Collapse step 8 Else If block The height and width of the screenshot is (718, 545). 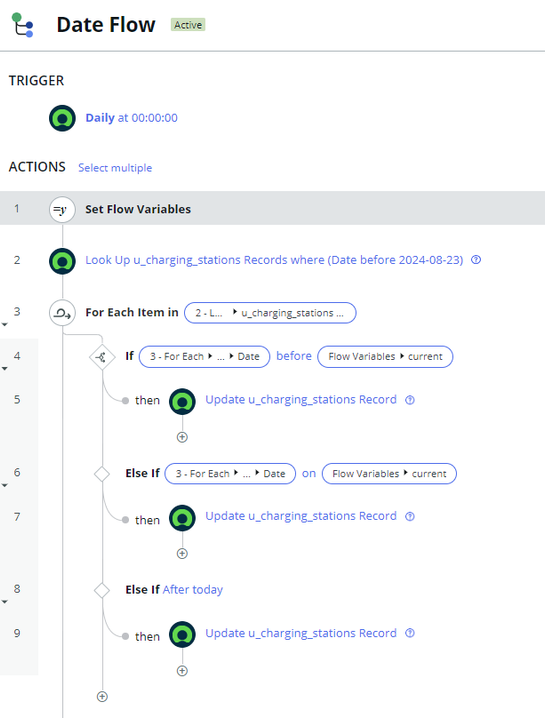[5, 602]
